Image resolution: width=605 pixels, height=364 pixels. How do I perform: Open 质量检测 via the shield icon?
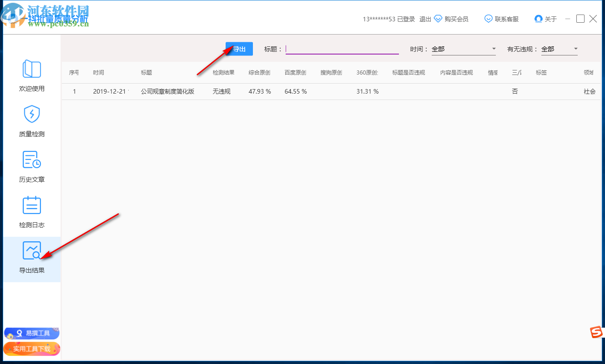coord(31,114)
